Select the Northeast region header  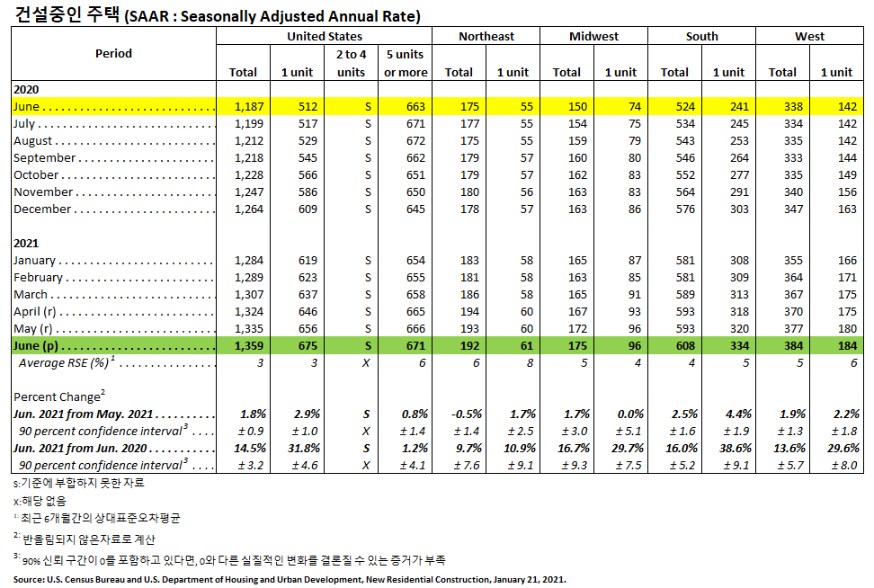coord(486,36)
